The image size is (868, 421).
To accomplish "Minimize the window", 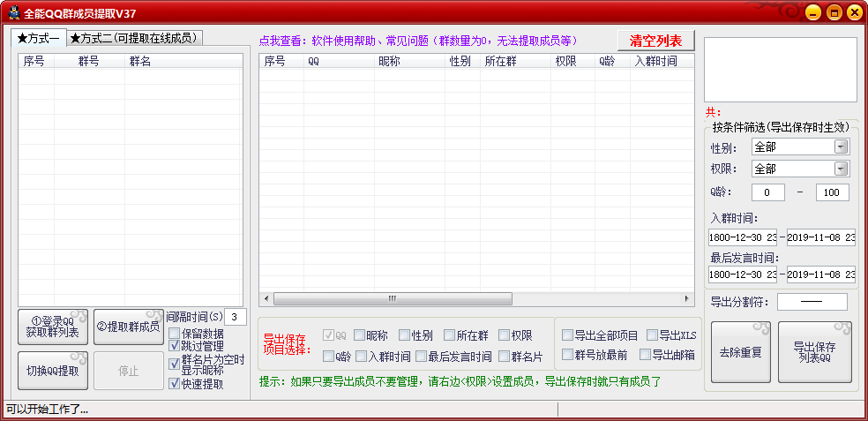I will (812, 12).
